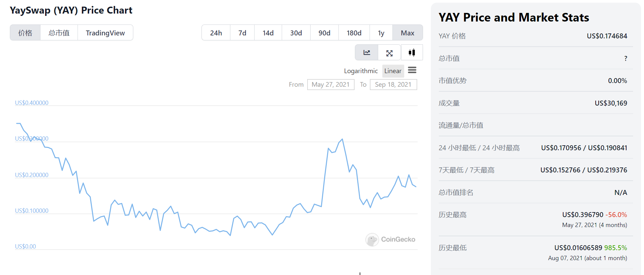Choose the 90d time range
The height and width of the screenshot is (275, 644).
pos(324,33)
